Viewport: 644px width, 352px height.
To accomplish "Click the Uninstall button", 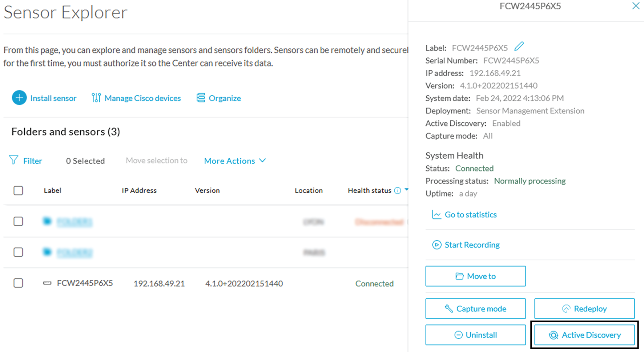I will point(475,335).
